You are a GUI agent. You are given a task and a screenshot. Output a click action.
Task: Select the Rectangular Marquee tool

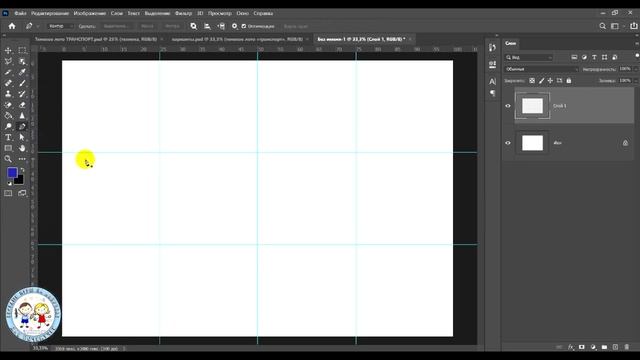tap(22, 51)
